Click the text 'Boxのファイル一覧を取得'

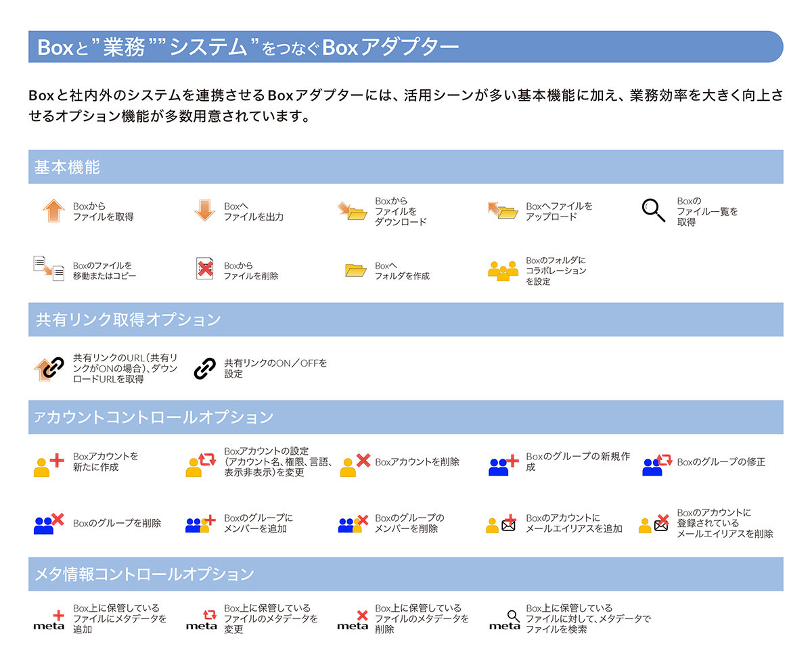pyautogui.click(x=707, y=212)
